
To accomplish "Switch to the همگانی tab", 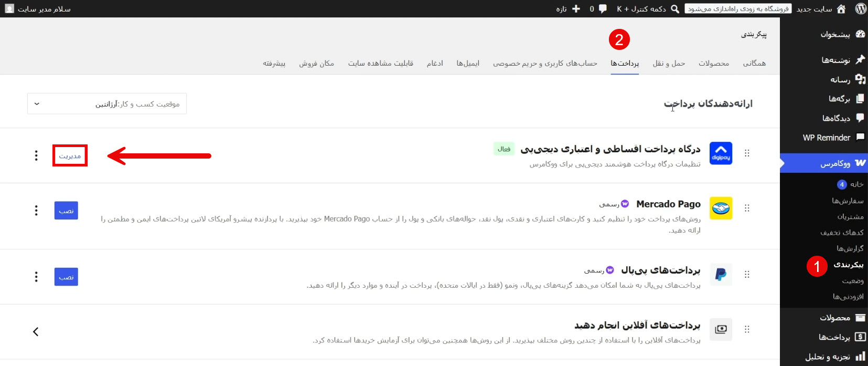I will pyautogui.click(x=754, y=64).
